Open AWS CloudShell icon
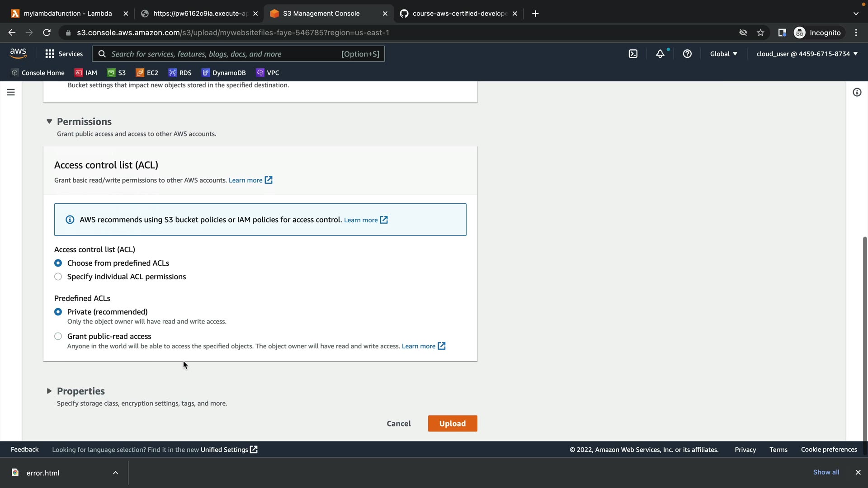868x488 pixels. [x=633, y=54]
